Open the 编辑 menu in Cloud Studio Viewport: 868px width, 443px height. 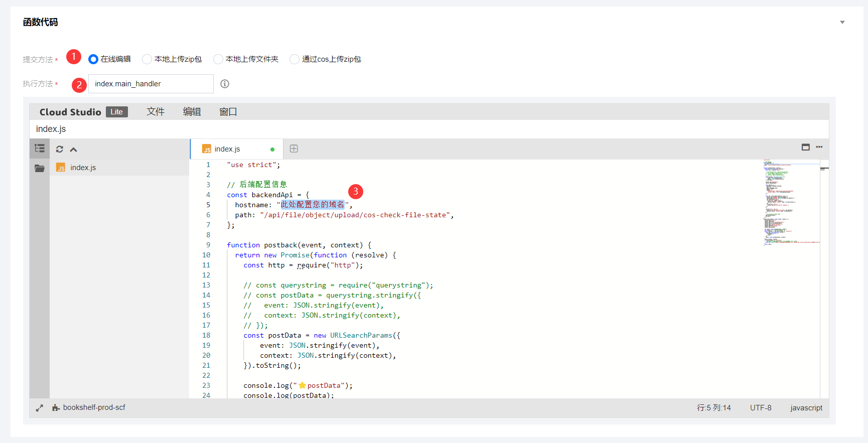[192, 112]
